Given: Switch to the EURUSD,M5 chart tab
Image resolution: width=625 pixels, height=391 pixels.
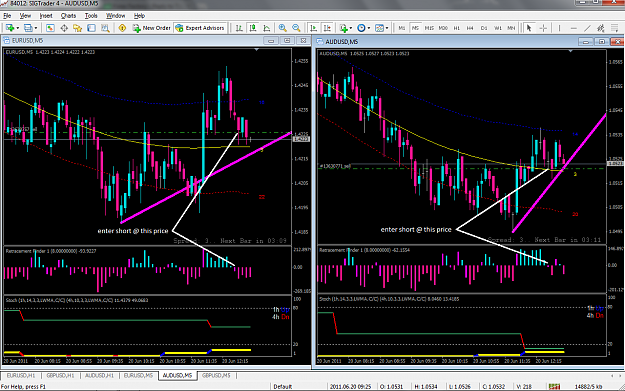Looking at the screenshot, I should point(138,375).
